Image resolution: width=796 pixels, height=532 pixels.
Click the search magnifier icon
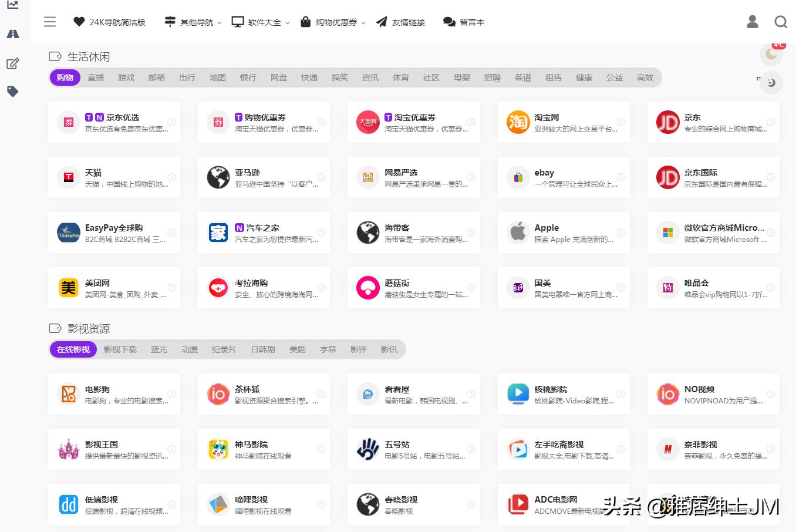pyautogui.click(x=781, y=22)
